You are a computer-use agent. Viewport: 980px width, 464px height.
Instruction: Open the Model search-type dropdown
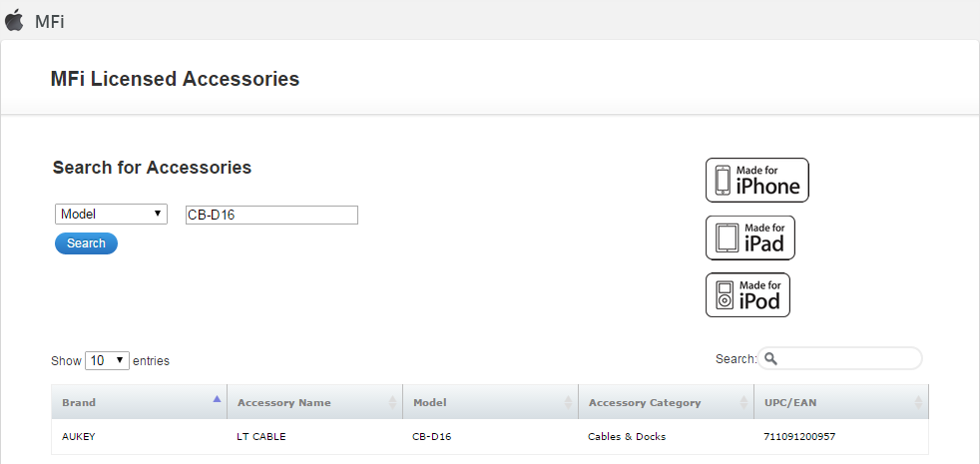pos(111,215)
